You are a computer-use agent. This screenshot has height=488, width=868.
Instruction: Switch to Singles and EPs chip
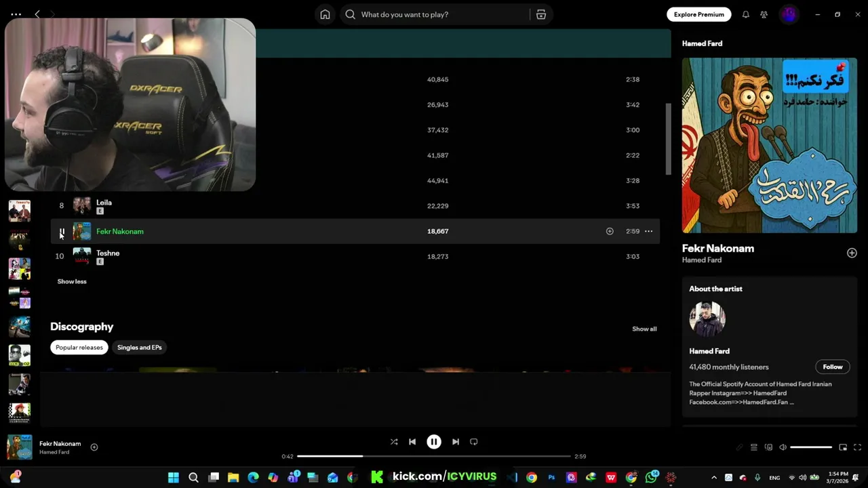[140, 347]
